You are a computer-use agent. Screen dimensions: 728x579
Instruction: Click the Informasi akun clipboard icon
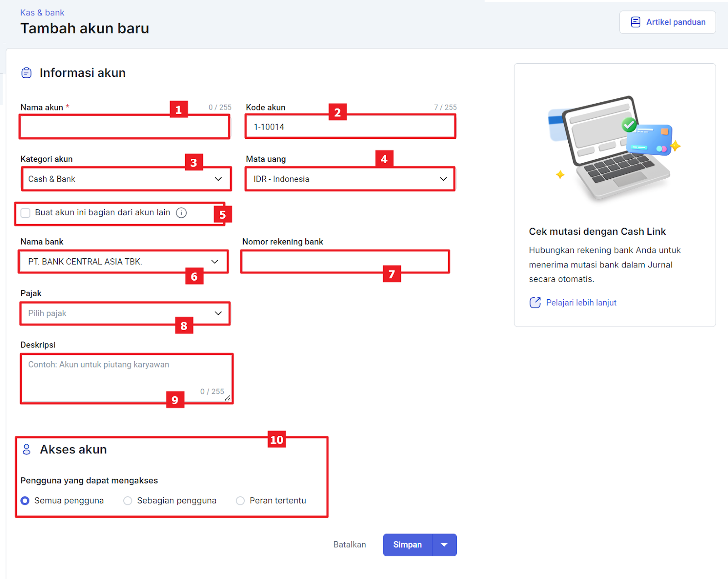(x=26, y=73)
